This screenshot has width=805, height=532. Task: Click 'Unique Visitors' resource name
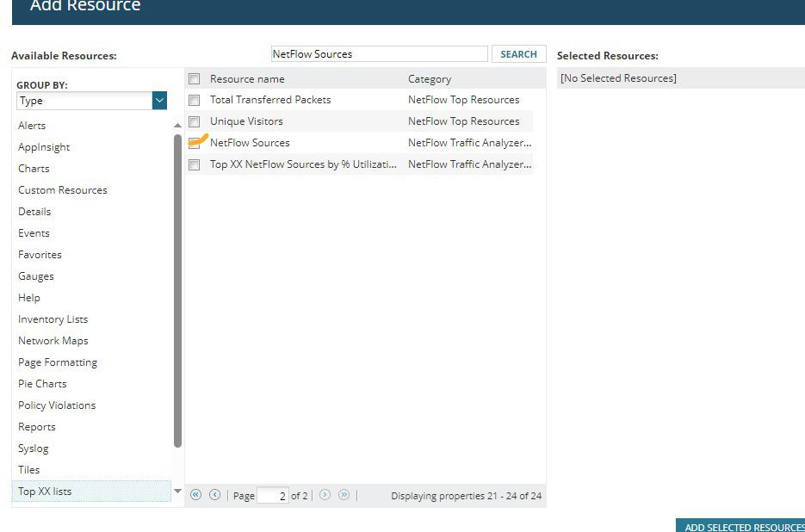[x=246, y=121]
